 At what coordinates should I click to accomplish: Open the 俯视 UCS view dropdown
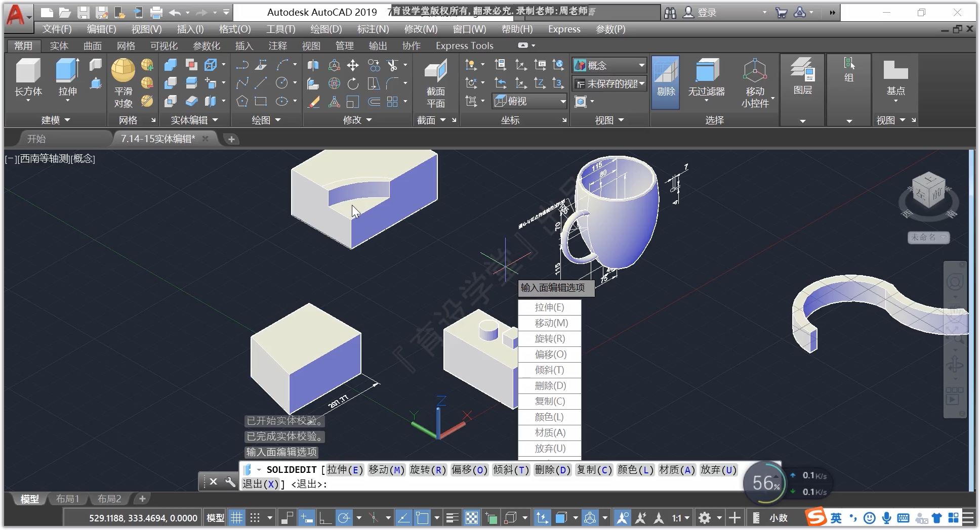coord(529,101)
